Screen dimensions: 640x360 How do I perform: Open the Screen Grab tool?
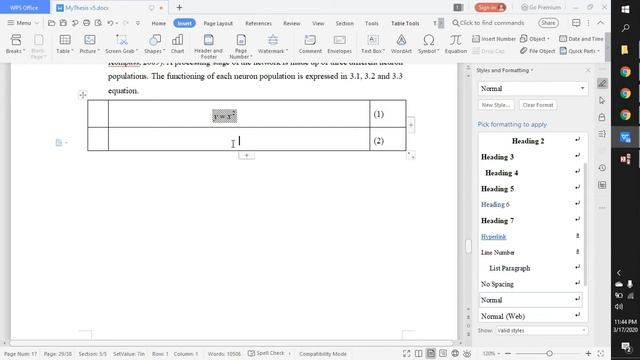pos(121,44)
